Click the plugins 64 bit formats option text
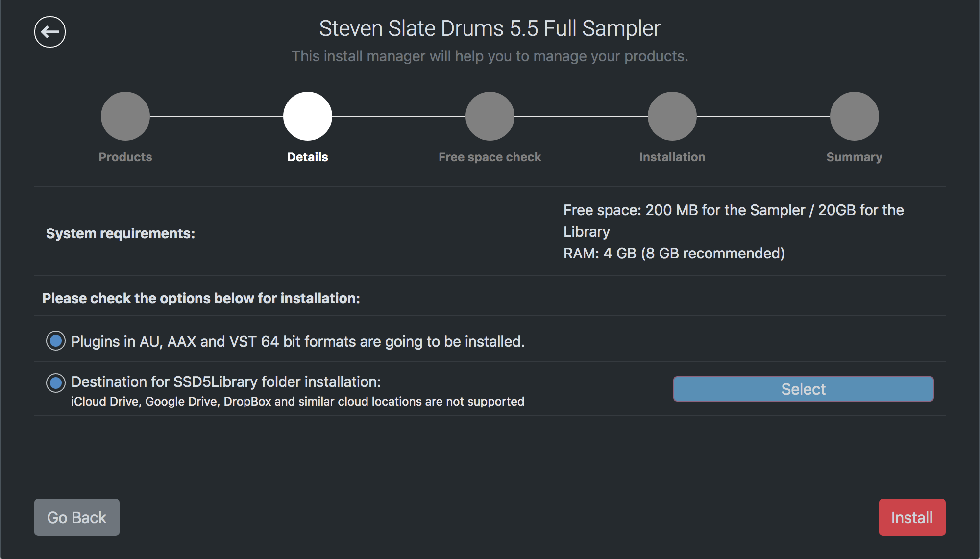This screenshot has height=559, width=980. click(x=298, y=342)
